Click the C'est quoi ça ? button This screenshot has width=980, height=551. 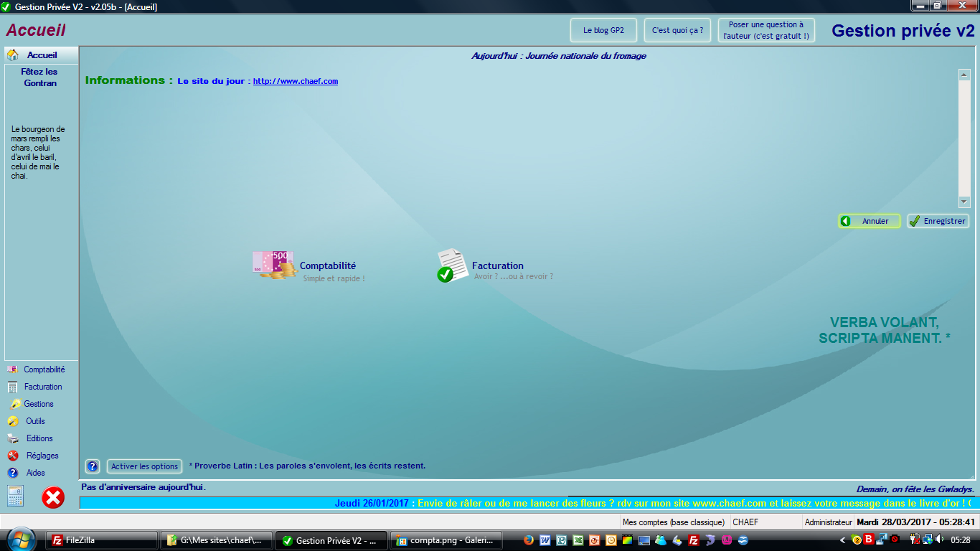pos(677,30)
